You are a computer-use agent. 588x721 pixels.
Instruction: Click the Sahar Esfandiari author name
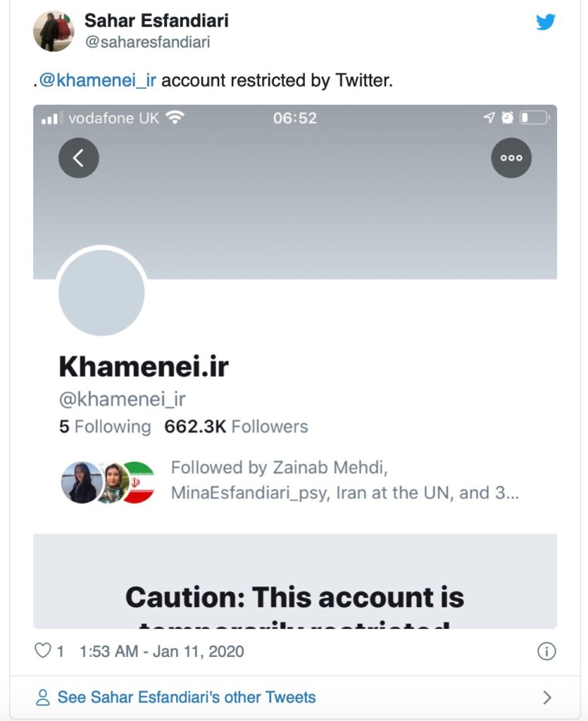click(156, 20)
